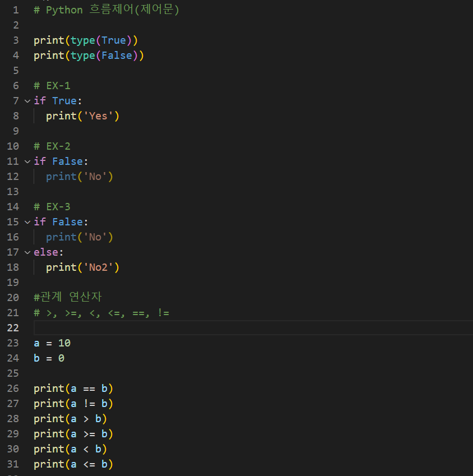Click the '#관계 연산자' comment
The height and width of the screenshot is (476, 473).
pyautogui.click(x=68, y=297)
